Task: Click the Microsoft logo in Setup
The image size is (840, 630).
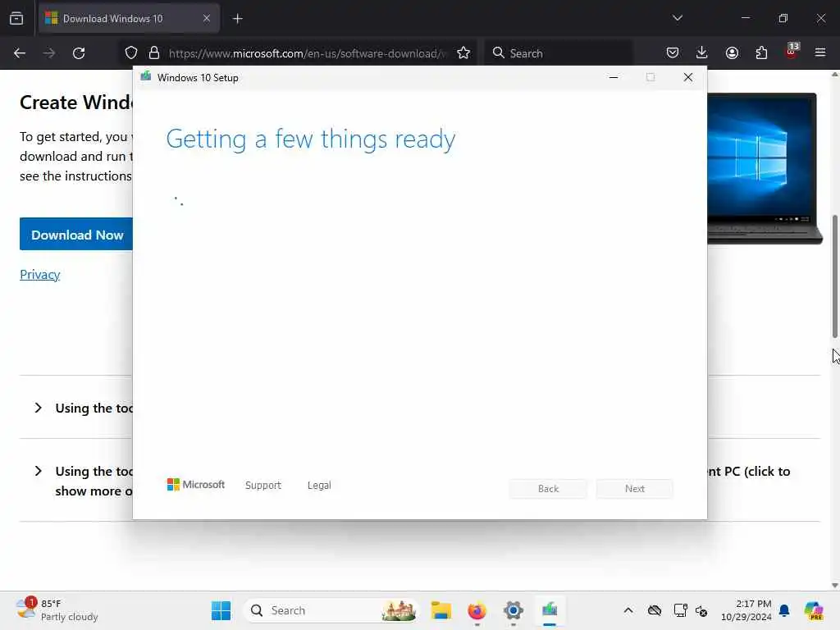Action: (196, 484)
